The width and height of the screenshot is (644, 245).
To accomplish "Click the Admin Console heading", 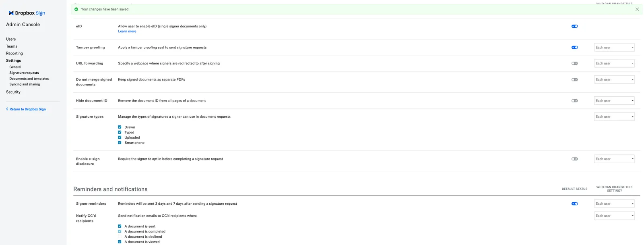I will tap(23, 25).
